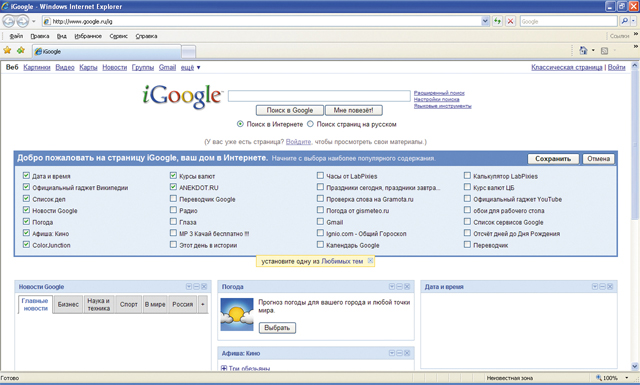Screen dimensions: 640x385
Task: Open the zoom level dropdown in status bar
Action: click(627, 378)
